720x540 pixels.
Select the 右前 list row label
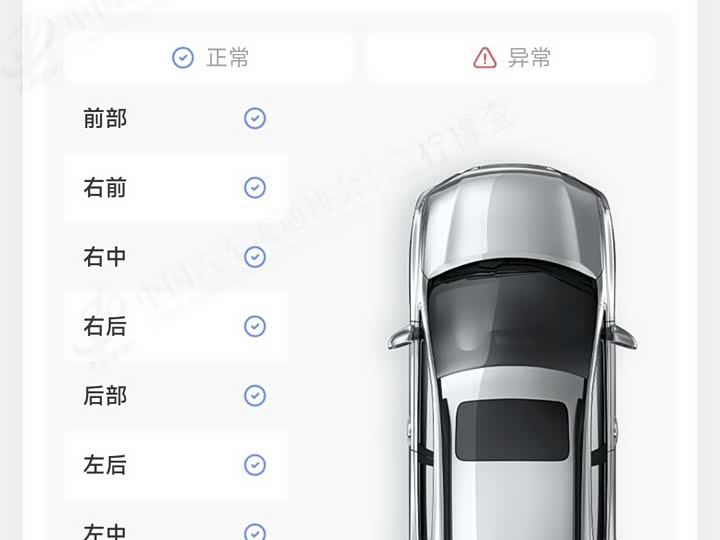click(x=105, y=188)
